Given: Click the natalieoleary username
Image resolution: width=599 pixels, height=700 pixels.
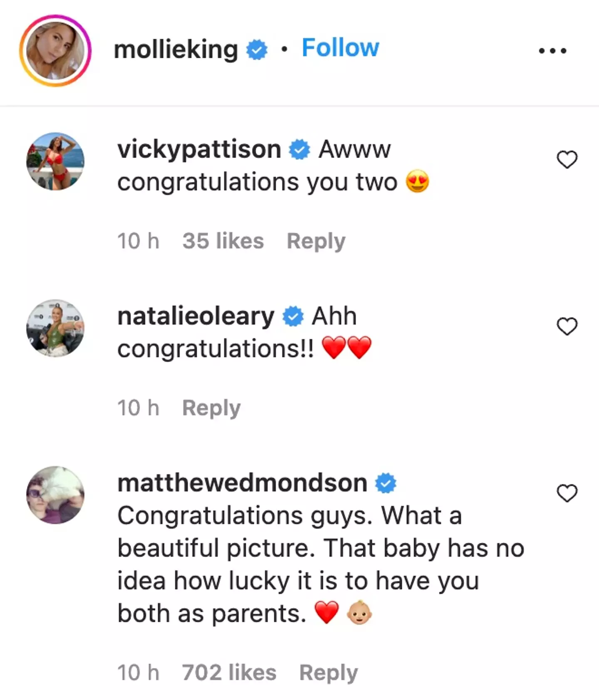Looking at the screenshot, I should point(196,316).
